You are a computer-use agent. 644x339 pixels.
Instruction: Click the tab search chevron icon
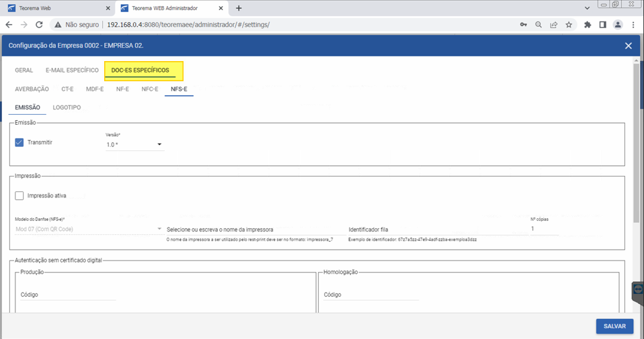click(x=588, y=8)
